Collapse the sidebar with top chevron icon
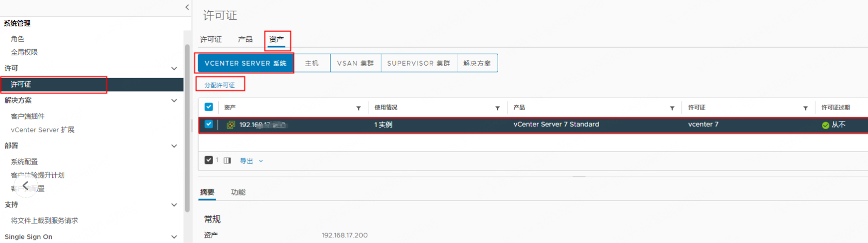Screen dimensions: 868x243 pos(187,7)
